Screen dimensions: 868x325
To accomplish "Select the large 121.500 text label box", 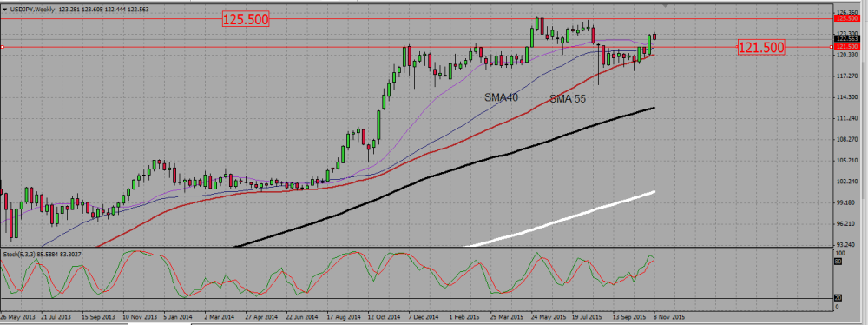I will (761, 48).
